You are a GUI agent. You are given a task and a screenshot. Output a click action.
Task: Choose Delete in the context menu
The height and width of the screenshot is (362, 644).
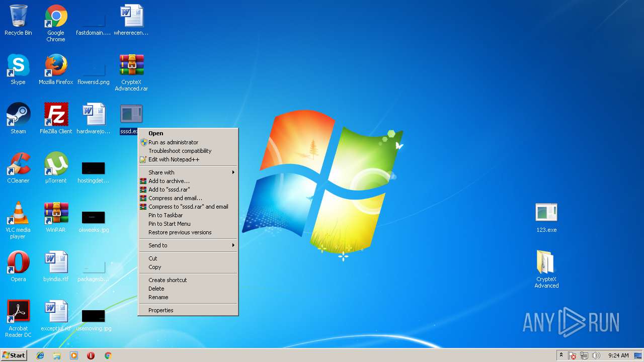(188, 289)
